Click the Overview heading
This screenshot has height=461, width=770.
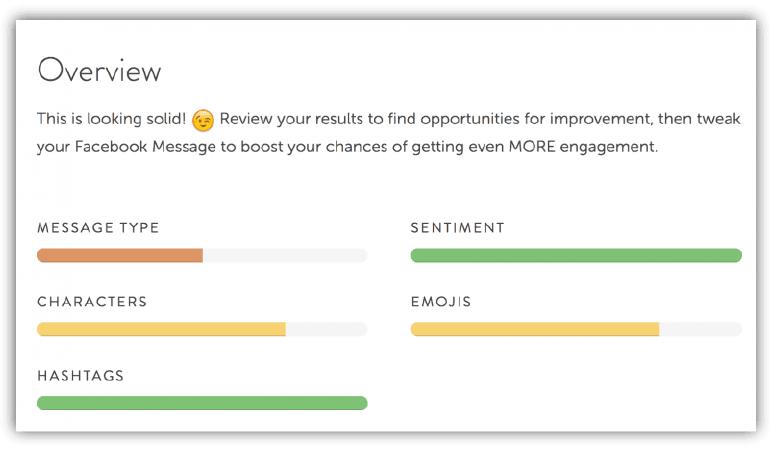pyautogui.click(x=99, y=72)
